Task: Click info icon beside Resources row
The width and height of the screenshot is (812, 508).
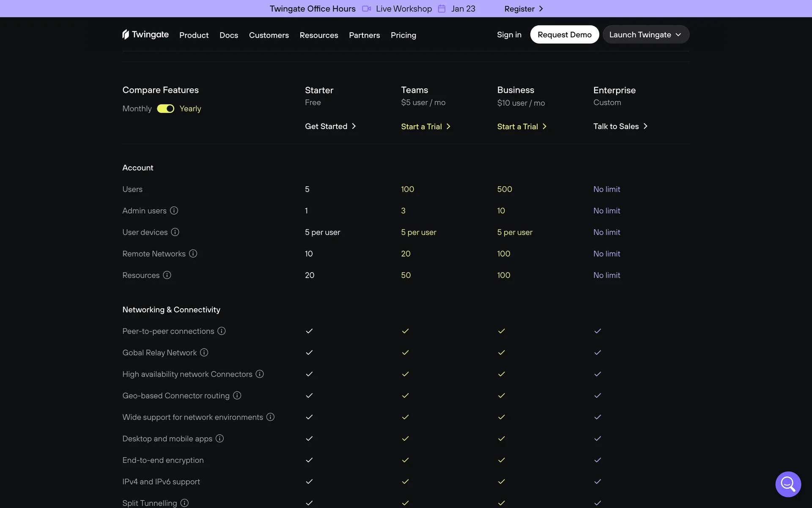Action: [x=167, y=275]
